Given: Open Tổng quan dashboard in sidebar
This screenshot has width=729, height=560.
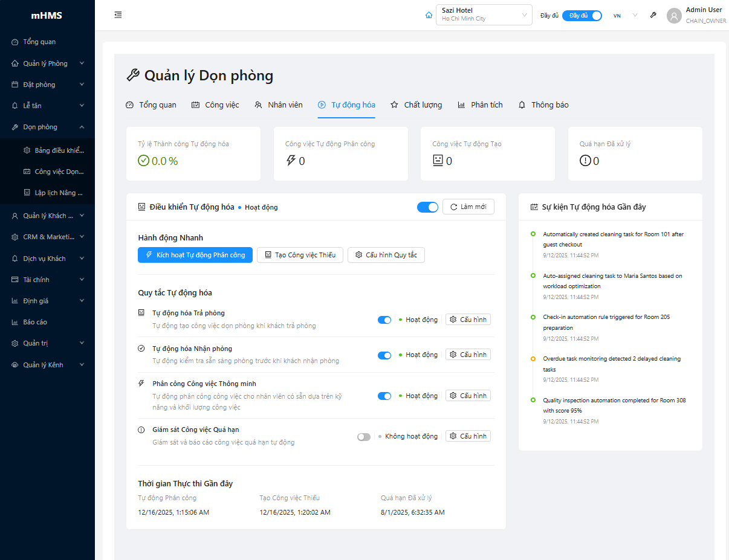Looking at the screenshot, I should click(39, 42).
